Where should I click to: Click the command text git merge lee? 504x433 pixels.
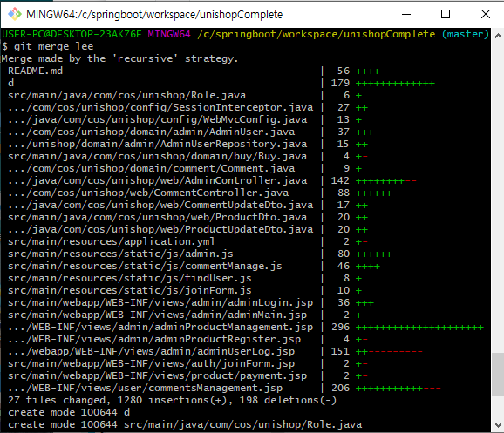(54, 46)
